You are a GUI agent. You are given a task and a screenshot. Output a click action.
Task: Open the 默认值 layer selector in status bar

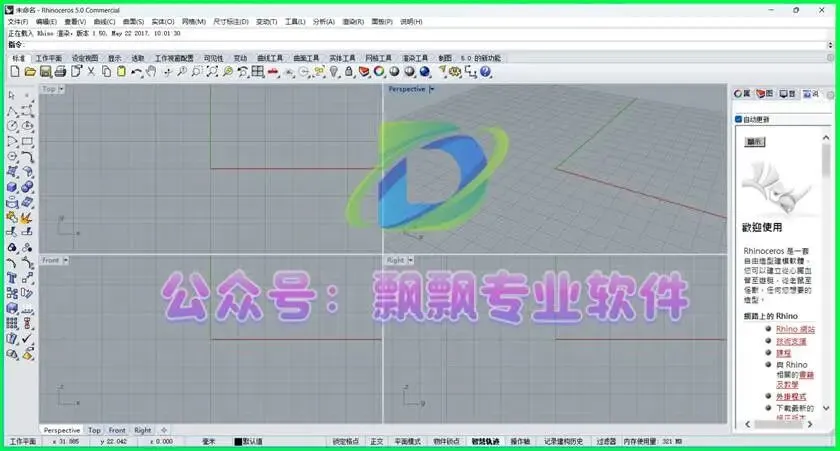pos(249,441)
